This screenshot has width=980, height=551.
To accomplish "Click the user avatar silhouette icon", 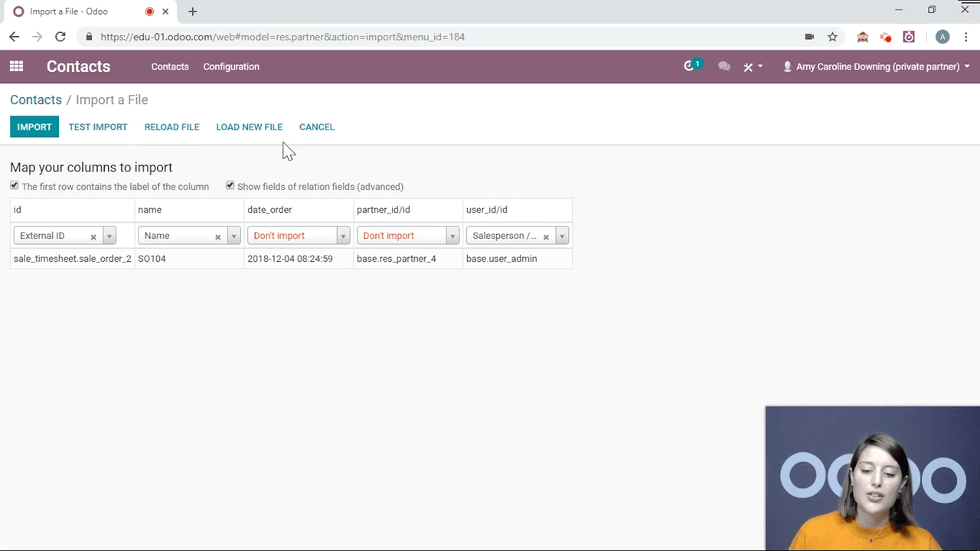I will (x=787, y=67).
